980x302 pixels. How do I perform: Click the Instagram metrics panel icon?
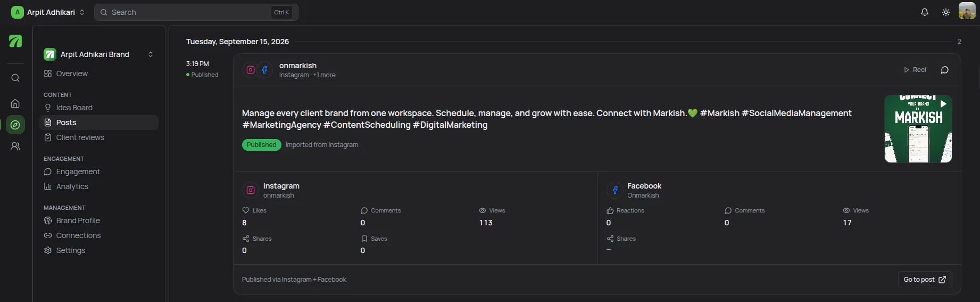tap(251, 190)
